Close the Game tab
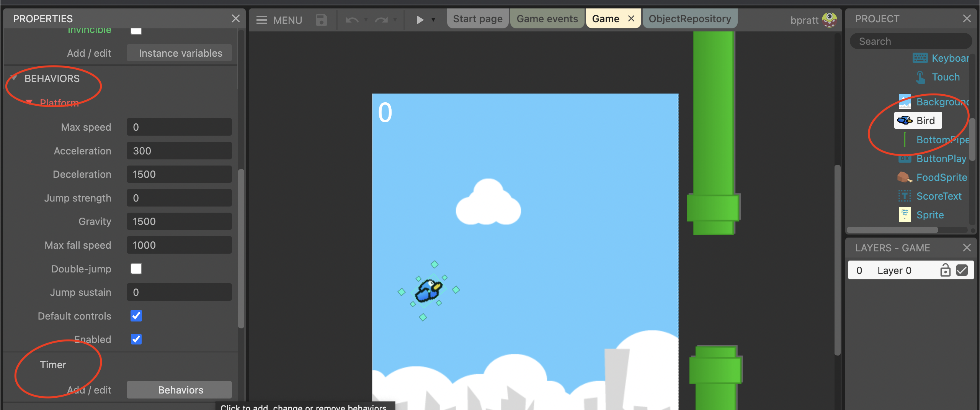Viewport: 980px width, 410px height. [x=631, y=19]
